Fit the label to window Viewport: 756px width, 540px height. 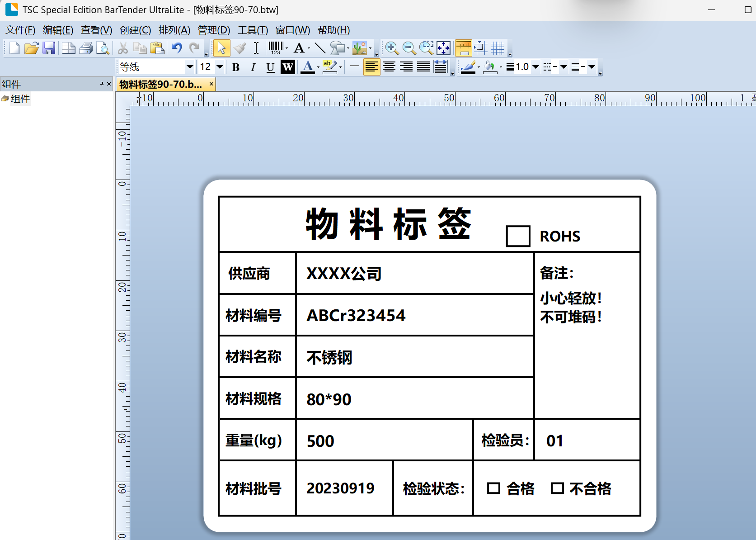click(x=444, y=48)
